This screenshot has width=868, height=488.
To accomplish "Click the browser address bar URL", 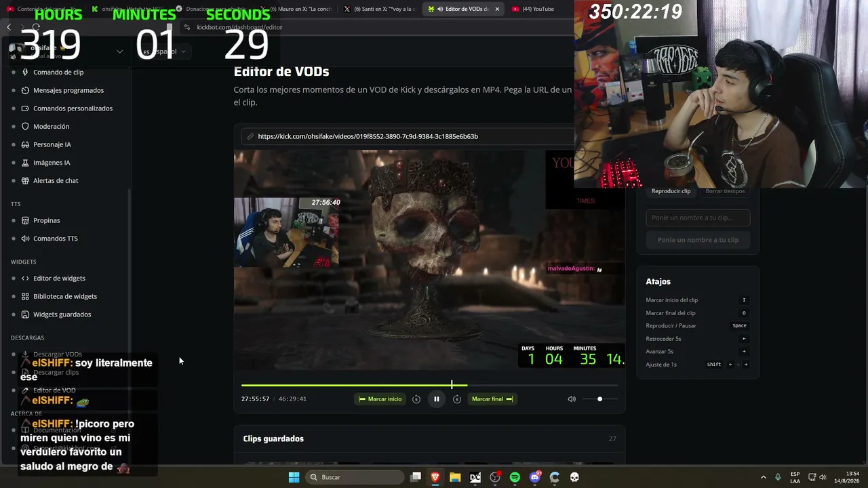I will [239, 27].
